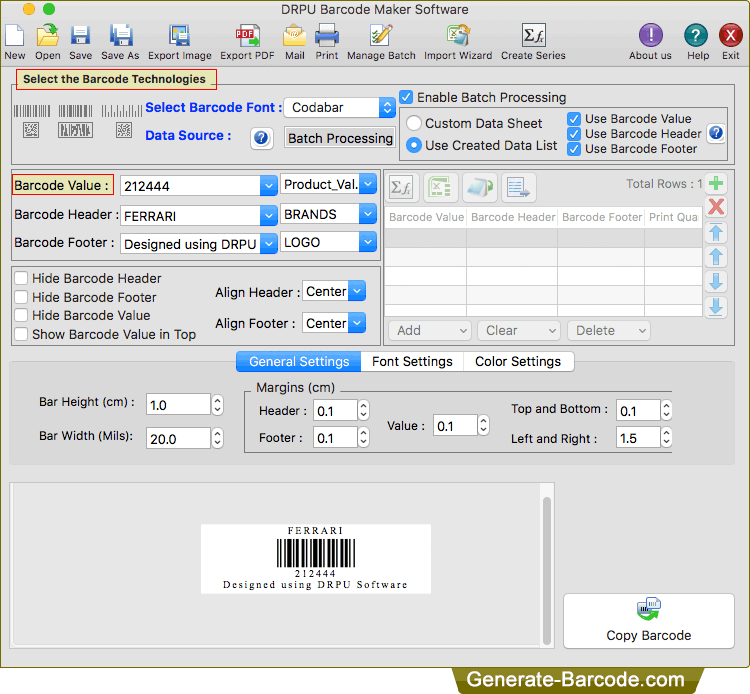Image resolution: width=750 pixels, height=694 pixels.
Task: Open Manage Batch from the toolbar
Action: (381, 36)
